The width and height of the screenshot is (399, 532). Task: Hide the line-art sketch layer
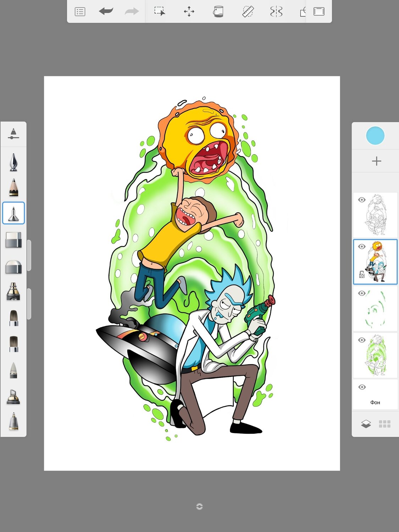(362, 200)
